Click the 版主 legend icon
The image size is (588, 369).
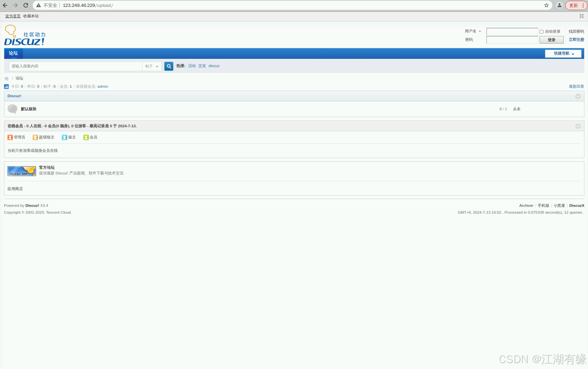coord(65,137)
